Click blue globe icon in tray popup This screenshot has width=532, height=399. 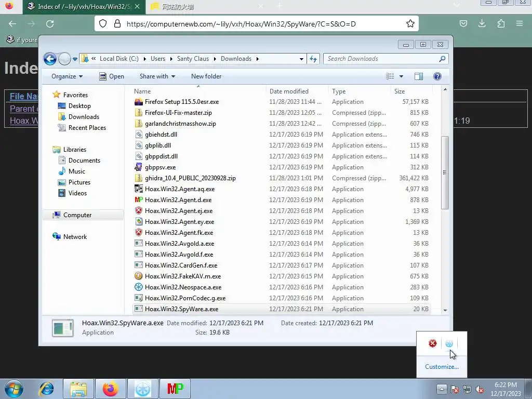449,344
